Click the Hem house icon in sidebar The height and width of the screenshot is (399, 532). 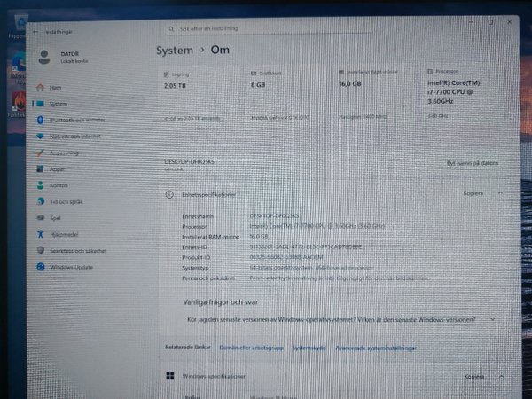click(39, 88)
